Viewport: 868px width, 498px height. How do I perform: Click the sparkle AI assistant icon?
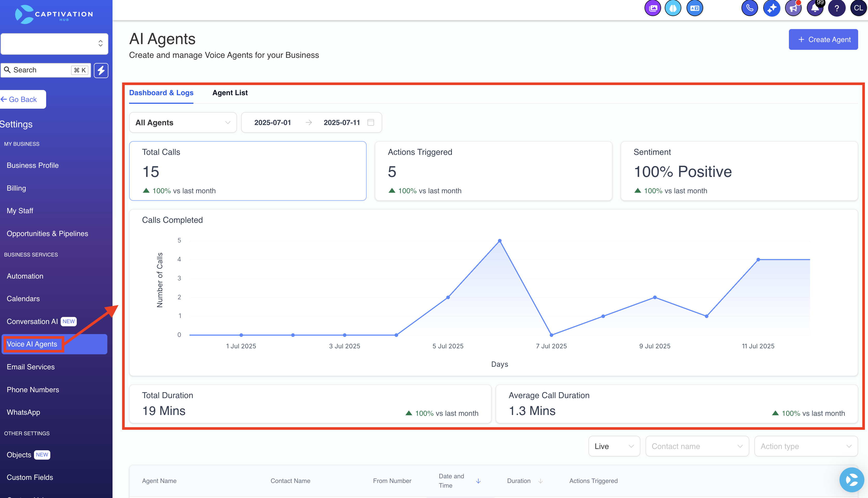click(771, 8)
